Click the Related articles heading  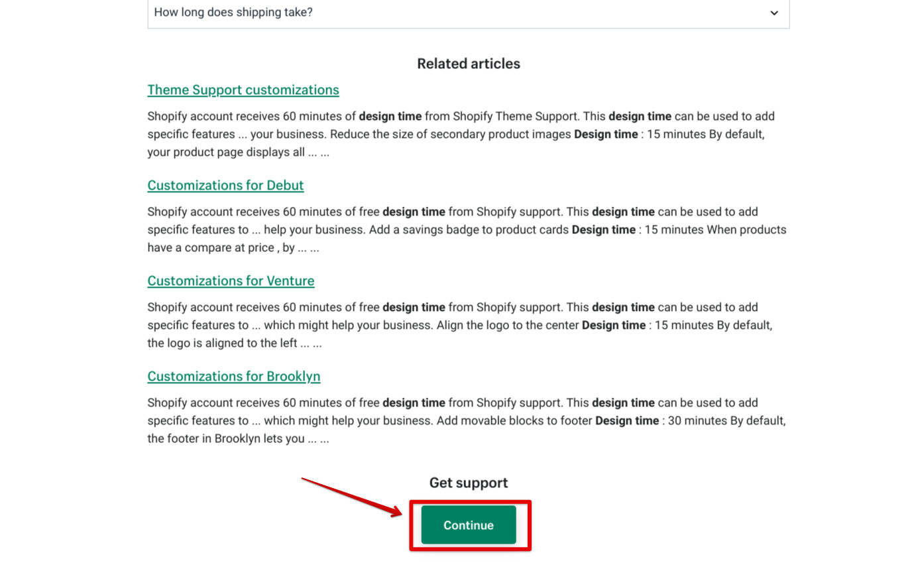468,64
